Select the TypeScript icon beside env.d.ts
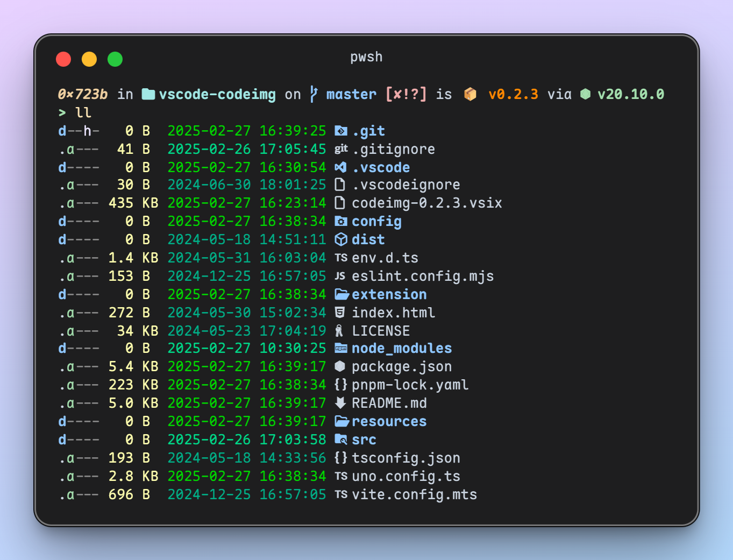This screenshot has width=733, height=560. tap(341, 258)
